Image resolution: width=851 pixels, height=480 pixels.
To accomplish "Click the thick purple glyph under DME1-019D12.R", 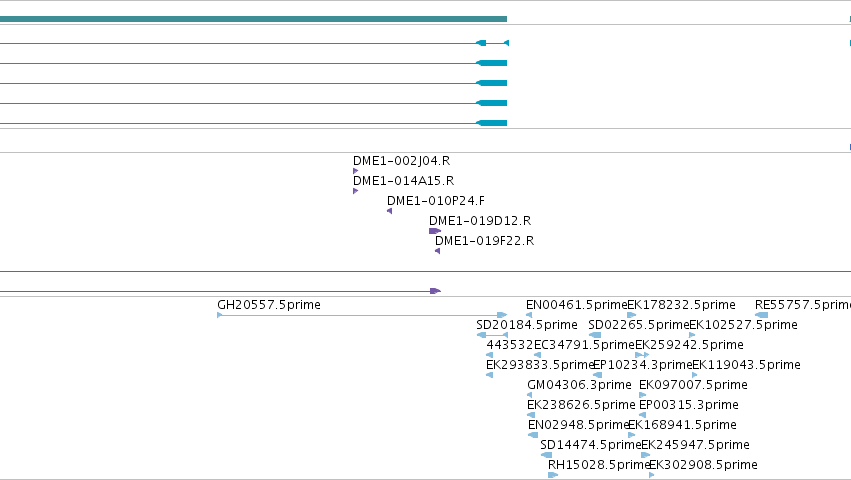I will click(435, 231).
